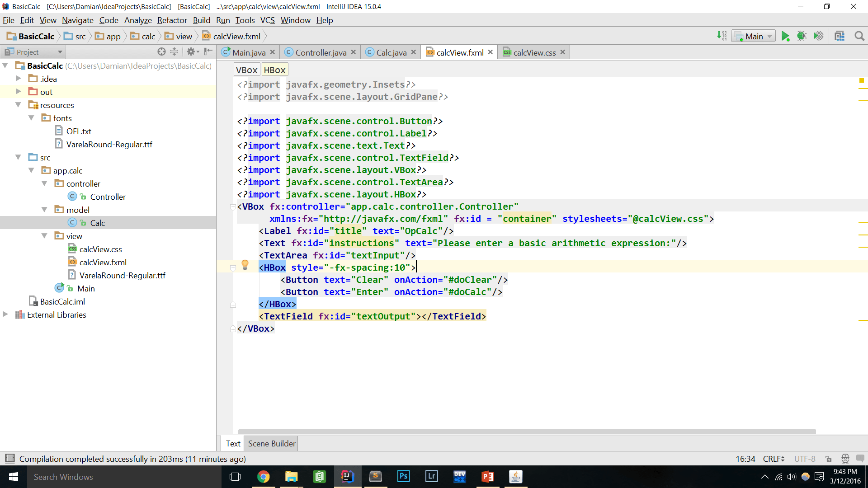The width and height of the screenshot is (868, 488).
Task: Toggle the read-only lock in status bar
Action: click(x=828, y=459)
